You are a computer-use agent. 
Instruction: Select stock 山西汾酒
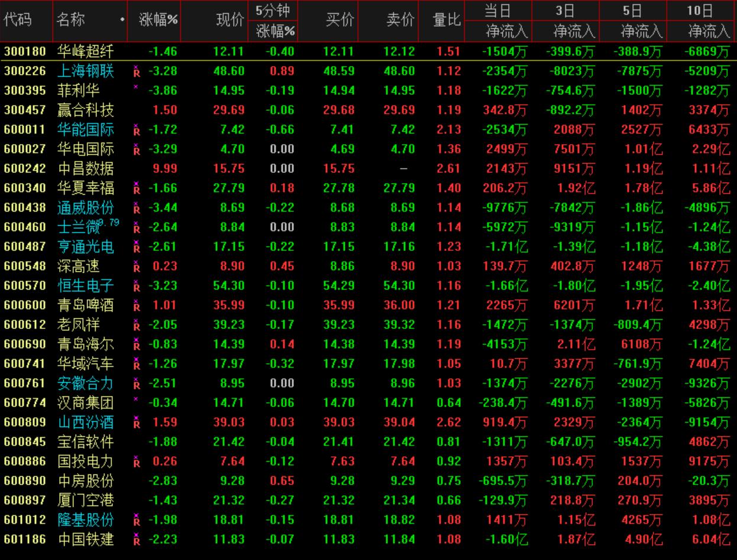click(85, 423)
